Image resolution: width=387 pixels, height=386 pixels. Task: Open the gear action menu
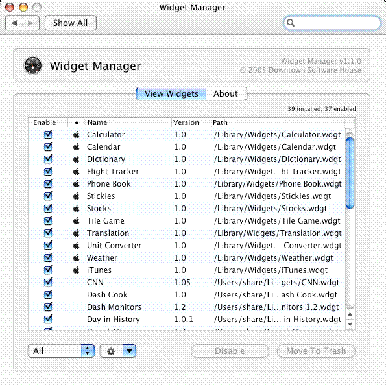tap(118, 351)
